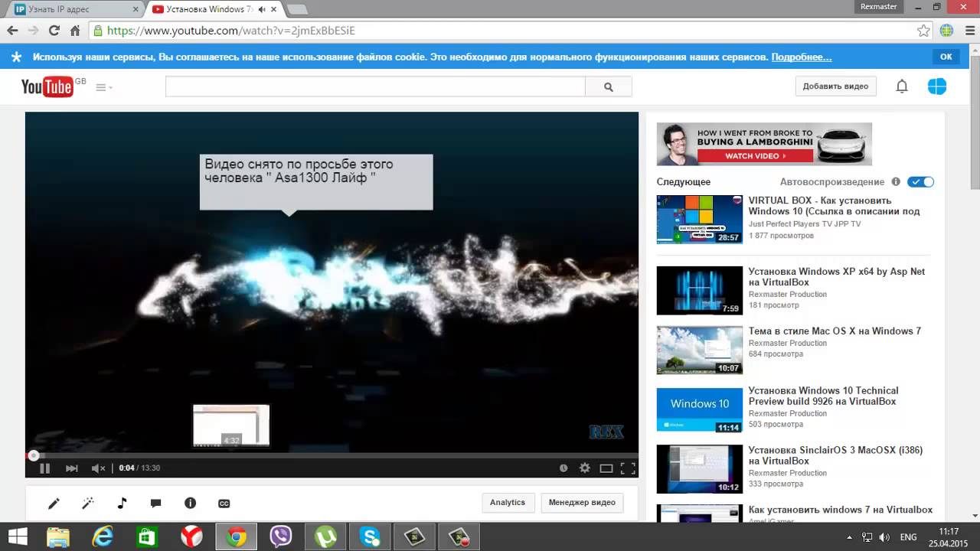
Task: Open uTorrent from the taskbar
Action: tap(325, 536)
